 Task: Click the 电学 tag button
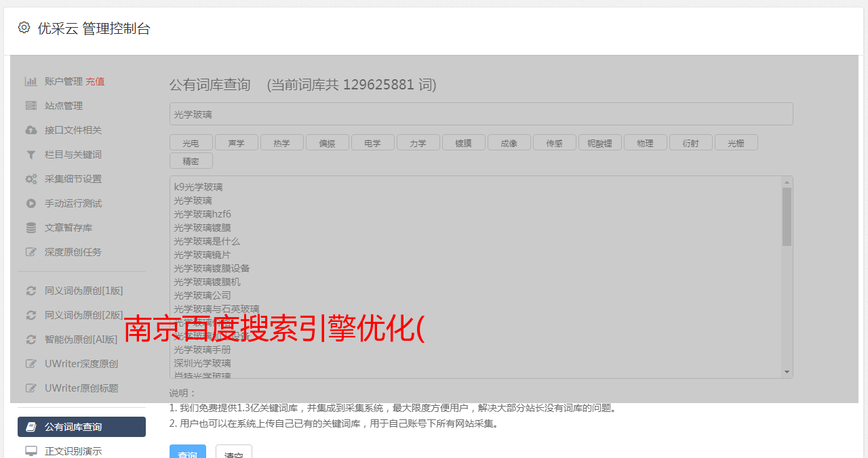tap(372, 142)
